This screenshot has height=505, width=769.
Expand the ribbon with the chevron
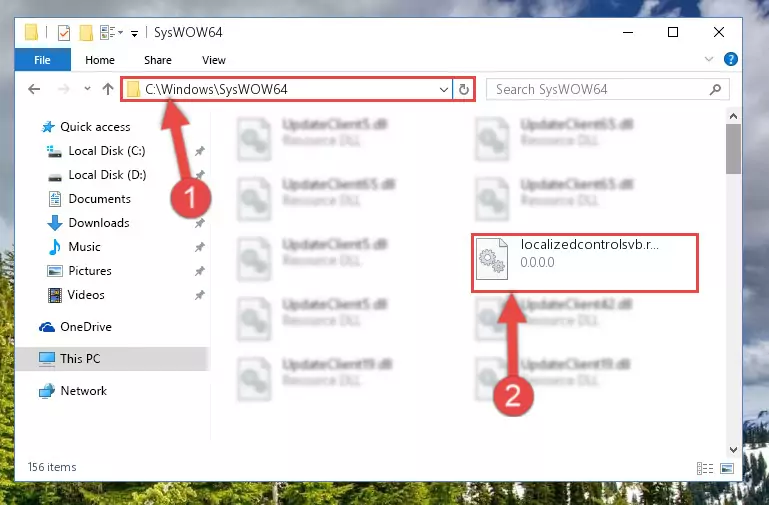click(708, 59)
